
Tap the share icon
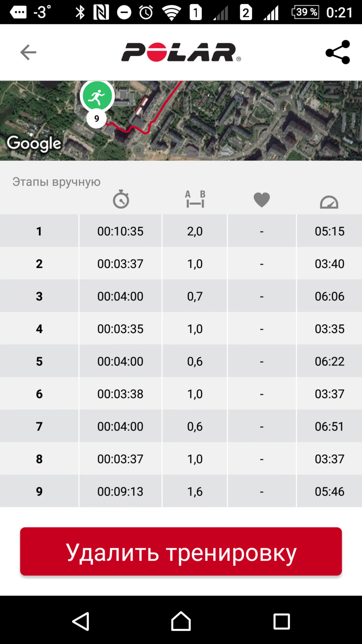click(338, 52)
